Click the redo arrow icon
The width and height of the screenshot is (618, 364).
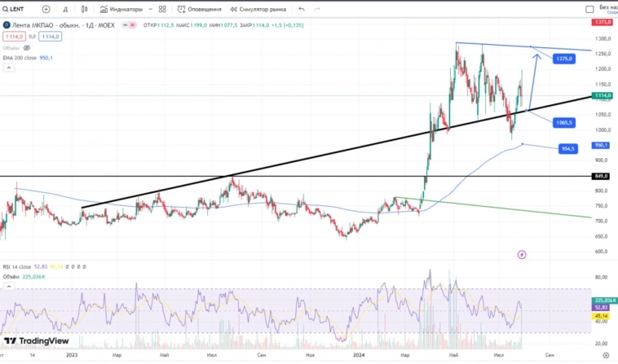[317, 9]
